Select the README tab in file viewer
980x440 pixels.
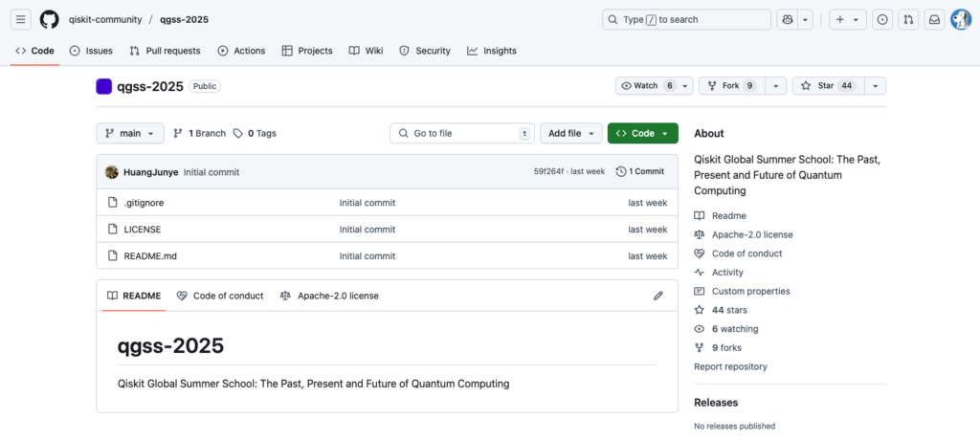[134, 296]
